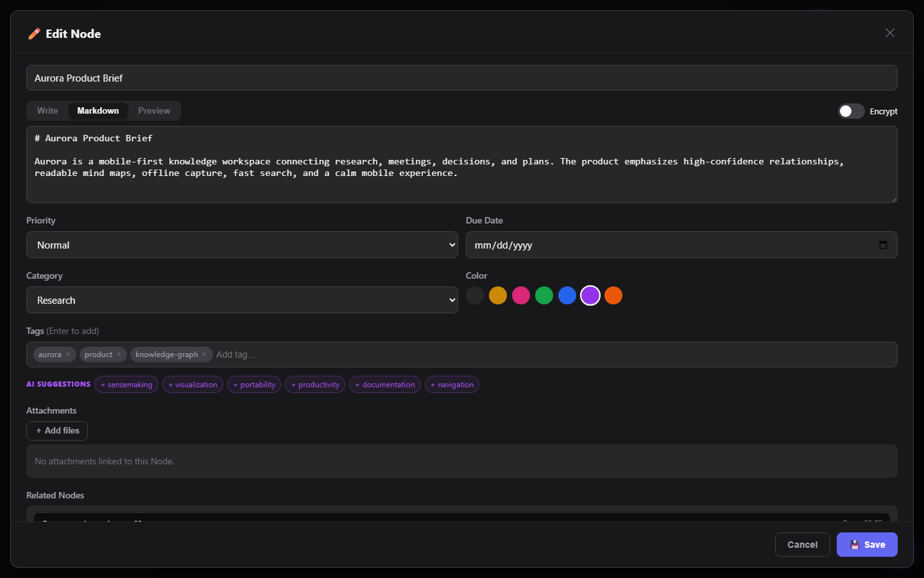Switch to the Write tab

tap(47, 110)
